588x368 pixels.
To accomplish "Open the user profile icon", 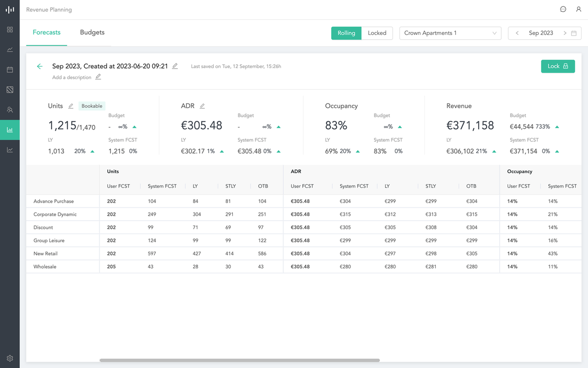I will pyautogui.click(x=579, y=9).
